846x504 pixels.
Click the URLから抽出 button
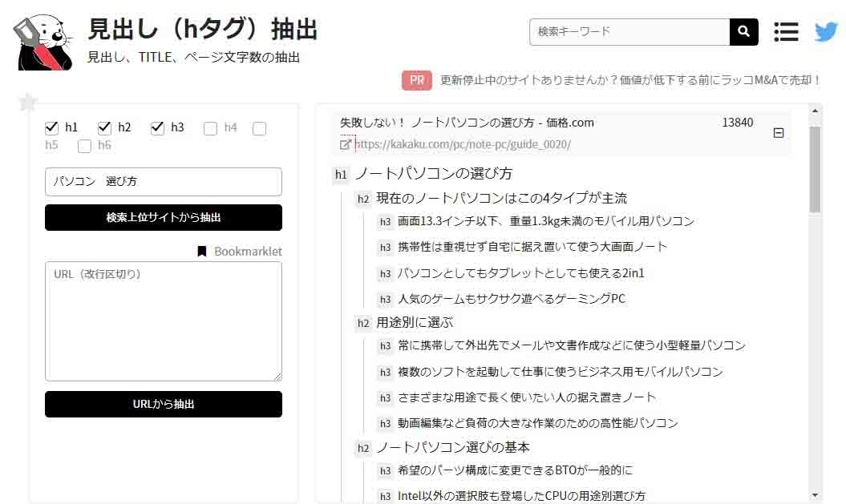(164, 404)
